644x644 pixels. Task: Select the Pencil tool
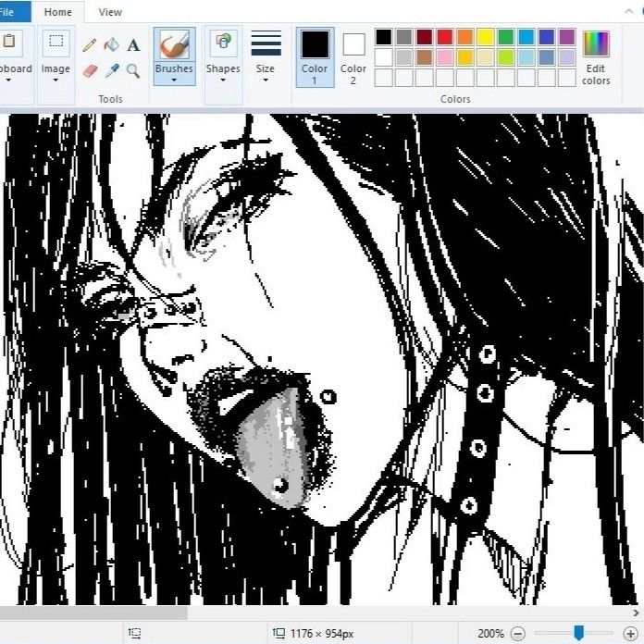pyautogui.click(x=90, y=44)
